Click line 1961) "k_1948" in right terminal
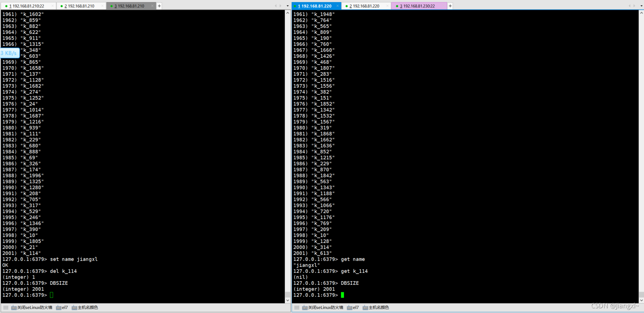This screenshot has width=644, height=313. tap(314, 14)
